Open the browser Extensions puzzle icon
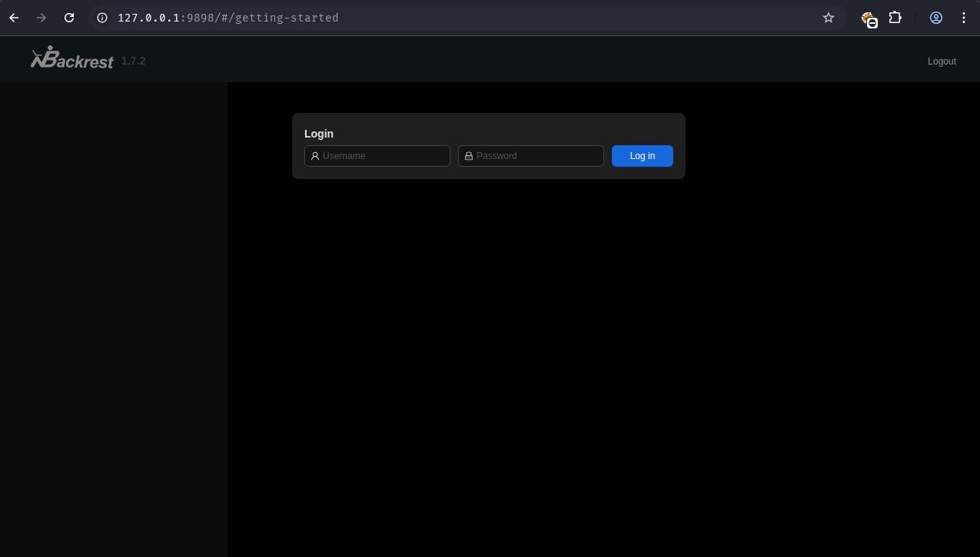The height and width of the screenshot is (557, 980). point(895,18)
